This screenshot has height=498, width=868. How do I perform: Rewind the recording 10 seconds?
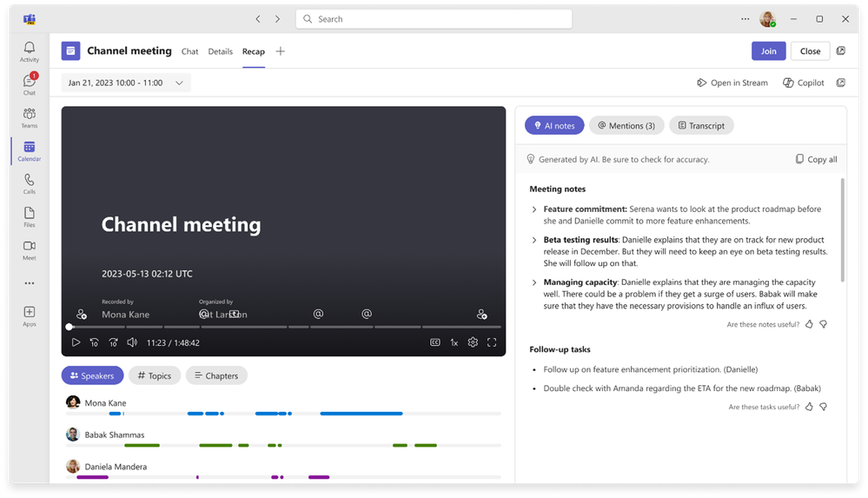(94, 342)
